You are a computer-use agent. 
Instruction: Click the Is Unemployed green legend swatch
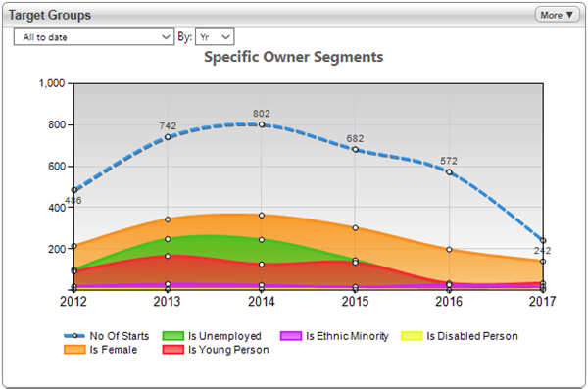pyautogui.click(x=173, y=336)
